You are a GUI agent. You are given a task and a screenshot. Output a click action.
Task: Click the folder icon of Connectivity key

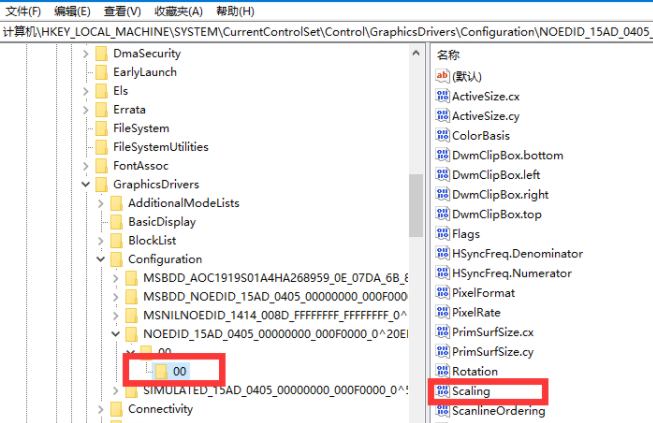pos(116,409)
